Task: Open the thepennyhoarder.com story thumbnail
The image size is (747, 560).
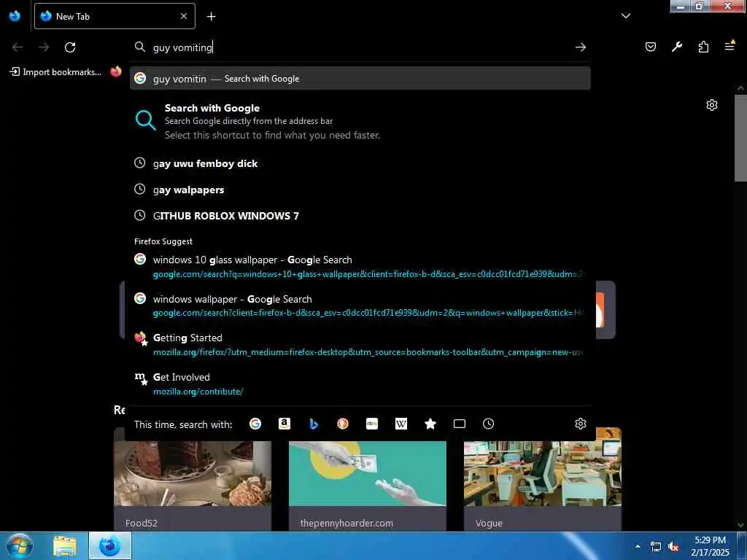Action: pos(368,473)
